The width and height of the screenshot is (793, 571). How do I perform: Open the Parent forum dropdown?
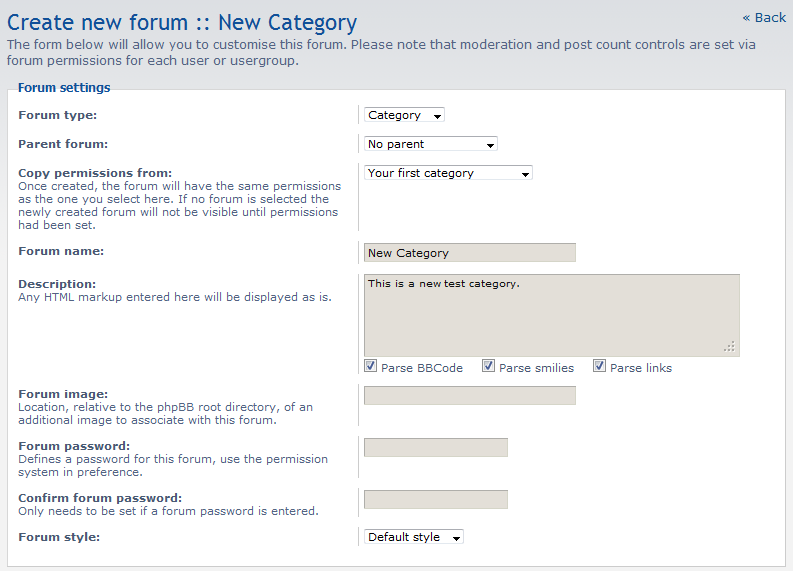pyautogui.click(x=430, y=144)
